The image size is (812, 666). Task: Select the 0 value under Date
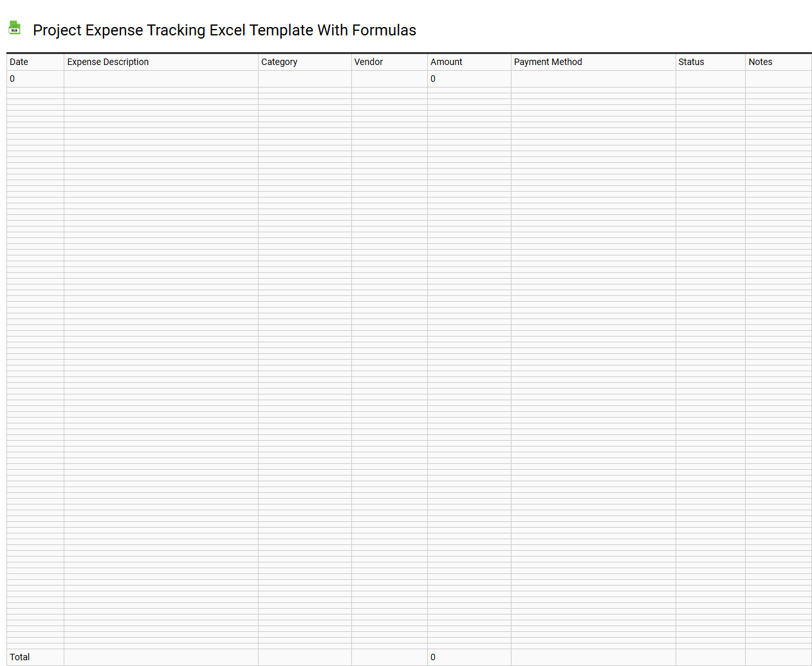(x=35, y=79)
